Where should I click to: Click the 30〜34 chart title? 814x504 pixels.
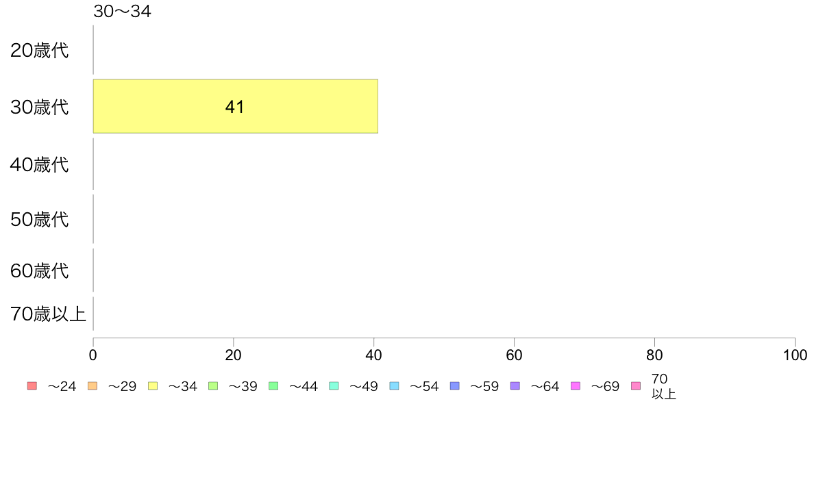pos(122,12)
